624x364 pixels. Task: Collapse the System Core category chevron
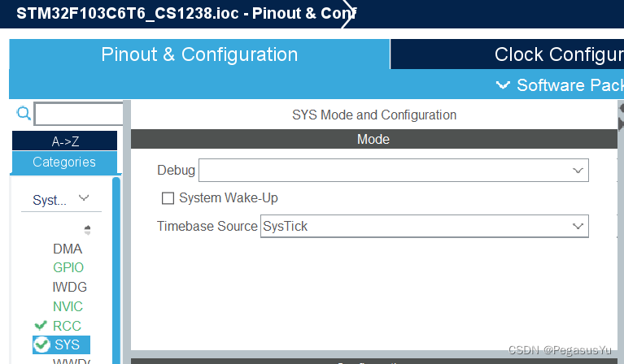click(83, 198)
